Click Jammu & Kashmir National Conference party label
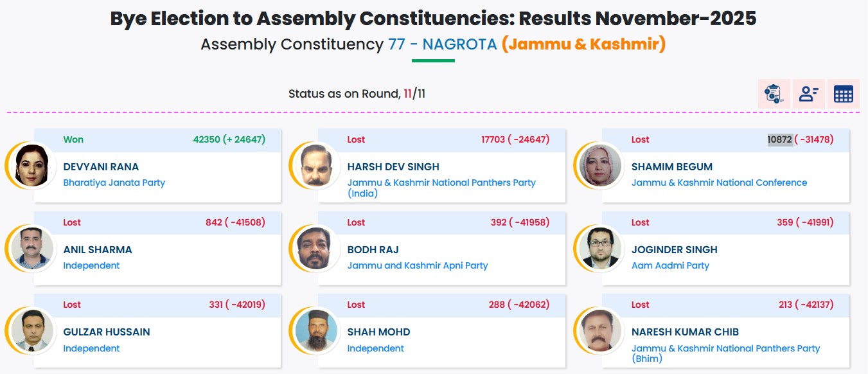The image size is (868, 374). pyautogui.click(x=719, y=183)
